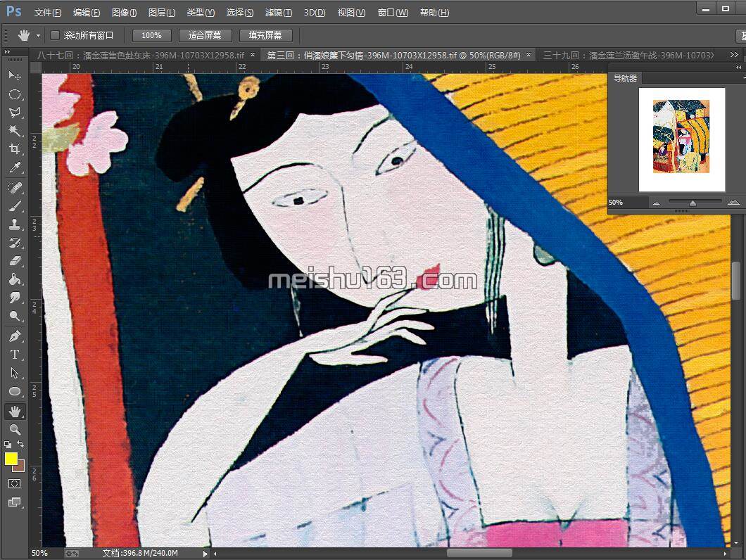The image size is (746, 560).
Task: Open the yellow foreground color swatch
Action: point(11,458)
